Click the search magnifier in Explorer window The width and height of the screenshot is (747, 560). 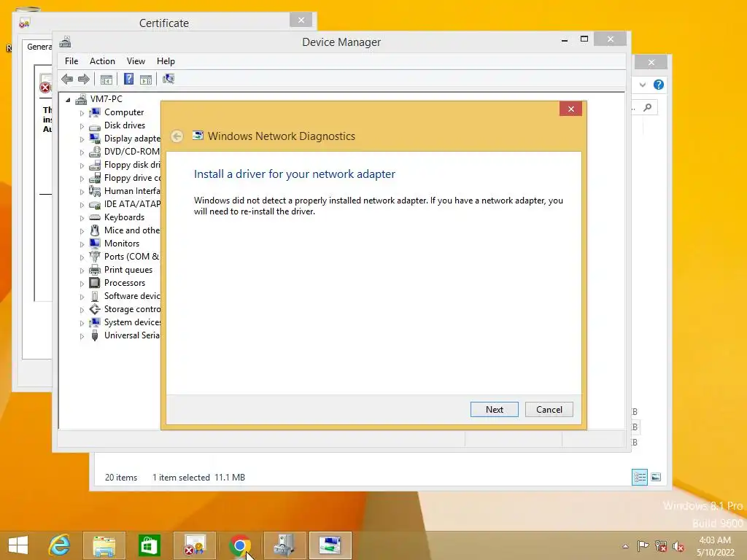pos(648,108)
